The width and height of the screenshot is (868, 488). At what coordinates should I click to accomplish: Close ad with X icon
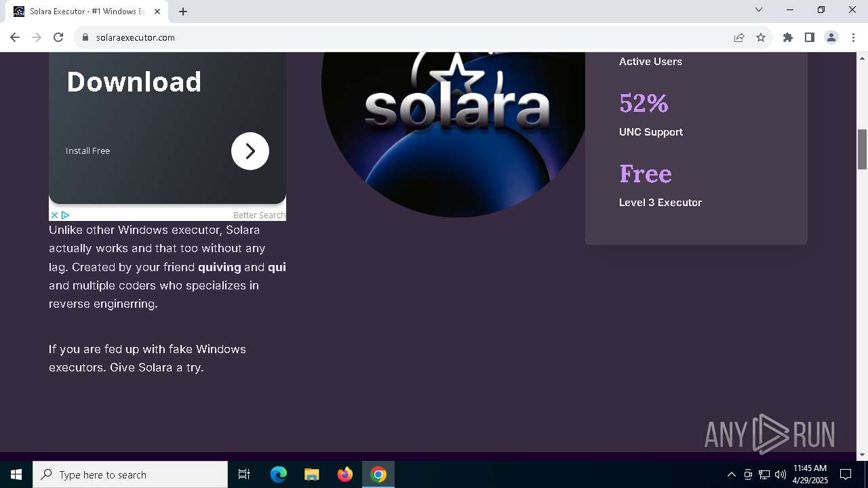click(x=54, y=215)
